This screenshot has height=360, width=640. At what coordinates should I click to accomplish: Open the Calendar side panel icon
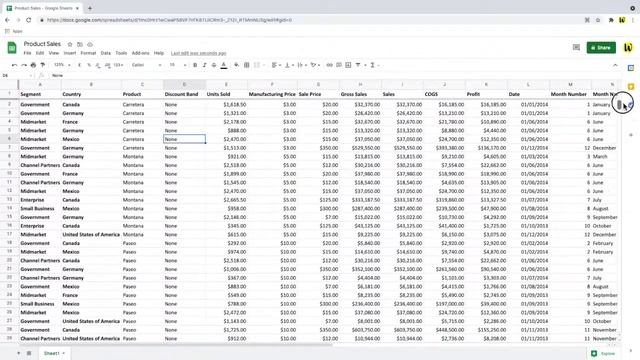631,68
